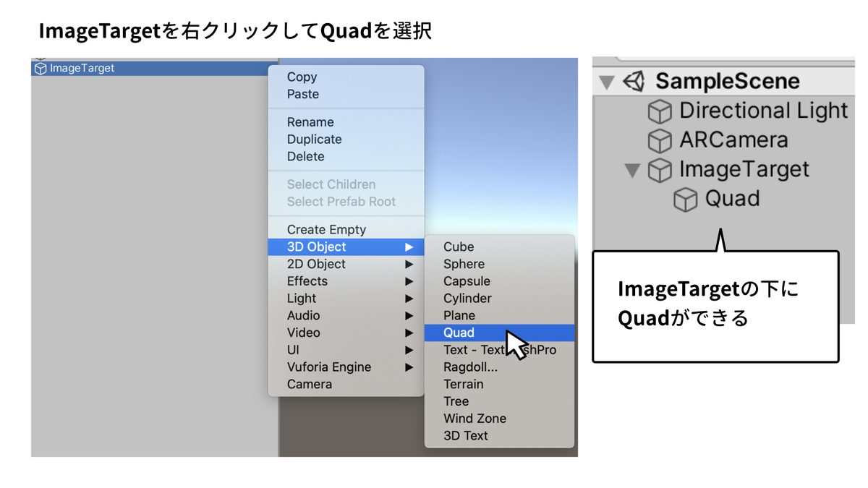
Task: Choose Create Empty from the menu
Action: click(325, 229)
